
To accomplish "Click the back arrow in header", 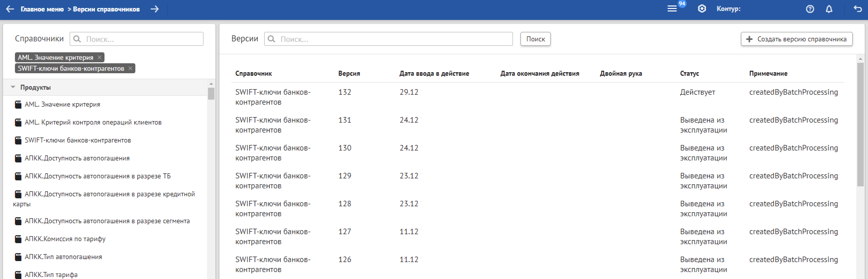I will (10, 9).
